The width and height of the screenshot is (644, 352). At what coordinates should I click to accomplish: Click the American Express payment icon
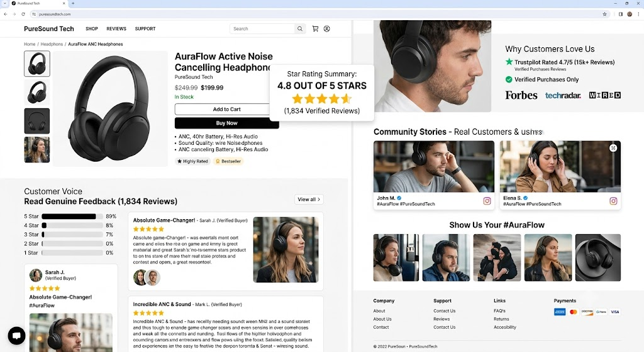(559, 312)
